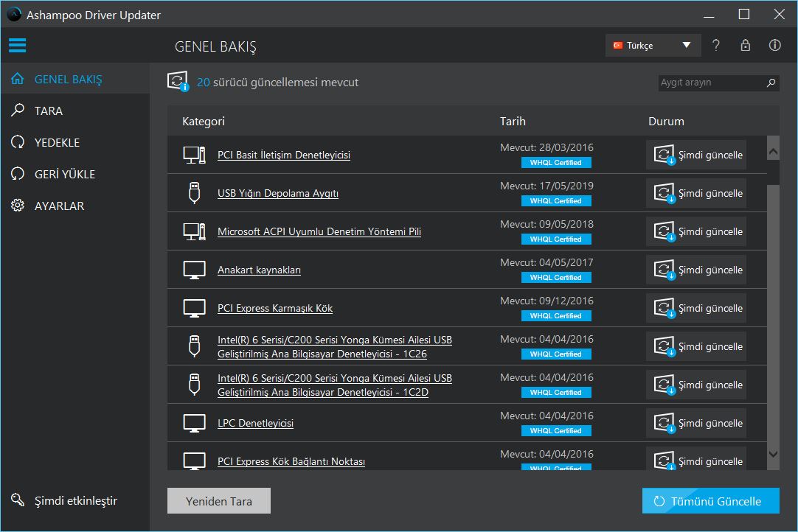Image resolution: width=798 pixels, height=532 pixels.
Task: Click the WHQL Certified badge for USB Yığın Depolama Aygıtı
Action: point(556,200)
